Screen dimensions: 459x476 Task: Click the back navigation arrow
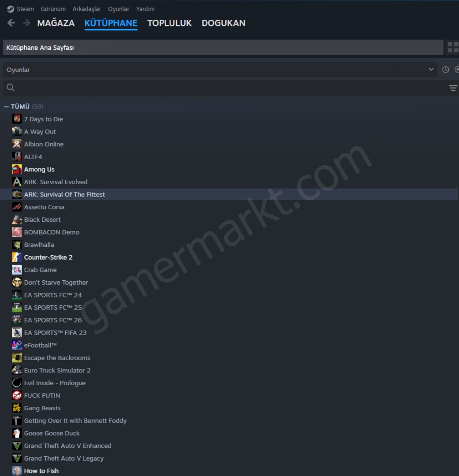point(11,23)
